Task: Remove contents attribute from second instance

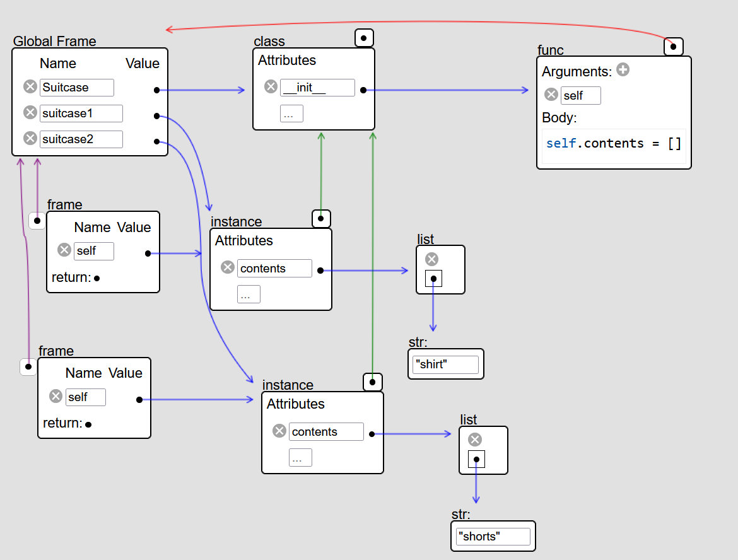Action: click(x=279, y=431)
